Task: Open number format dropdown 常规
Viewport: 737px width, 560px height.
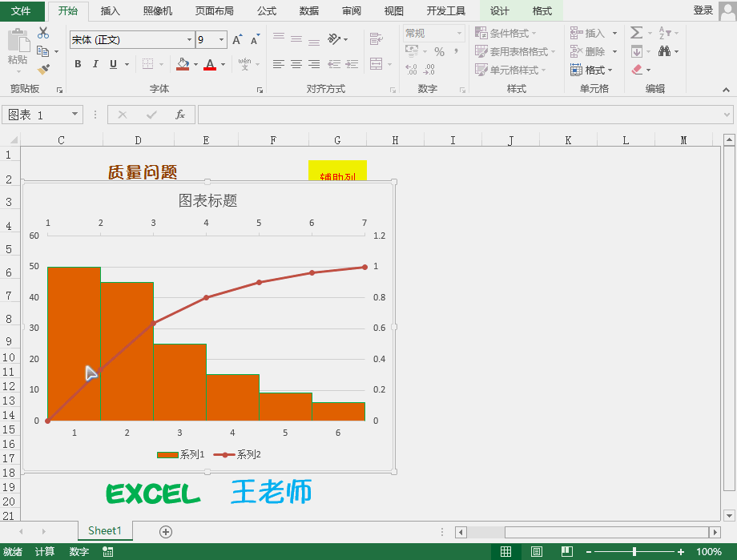Action: tap(459, 33)
